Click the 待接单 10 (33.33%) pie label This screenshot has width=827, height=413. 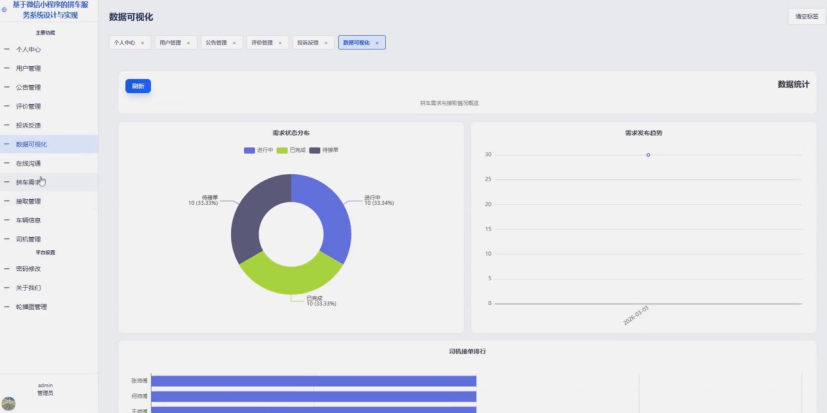tap(203, 200)
